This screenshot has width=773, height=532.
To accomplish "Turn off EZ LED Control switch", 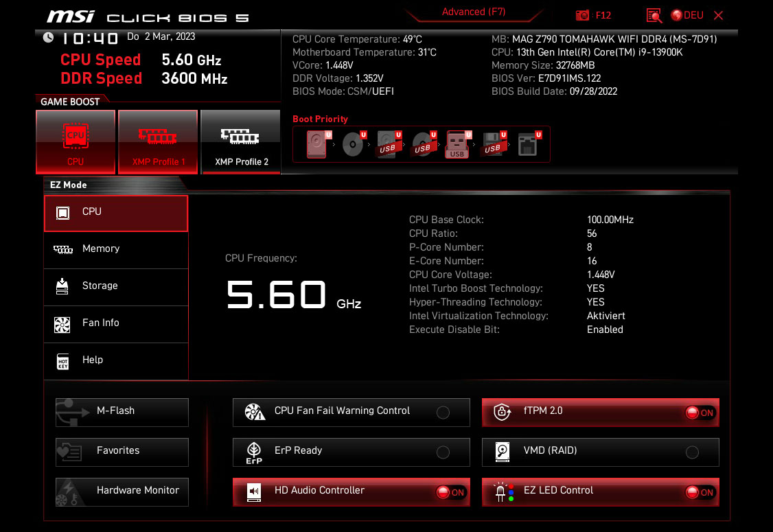I will pyautogui.click(x=700, y=492).
